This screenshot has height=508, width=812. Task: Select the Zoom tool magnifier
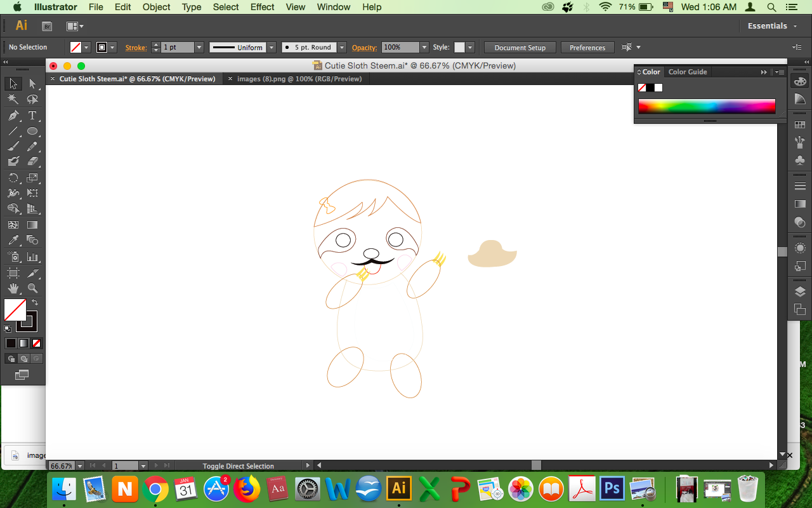[x=32, y=288]
